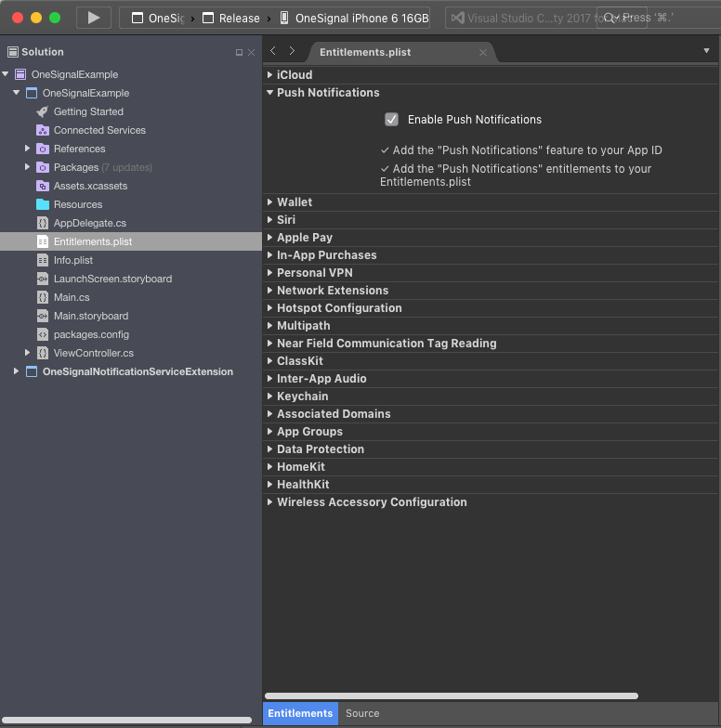The image size is (721, 728).
Task: Click the editor horizontal scrollbar
Action: pos(452,695)
